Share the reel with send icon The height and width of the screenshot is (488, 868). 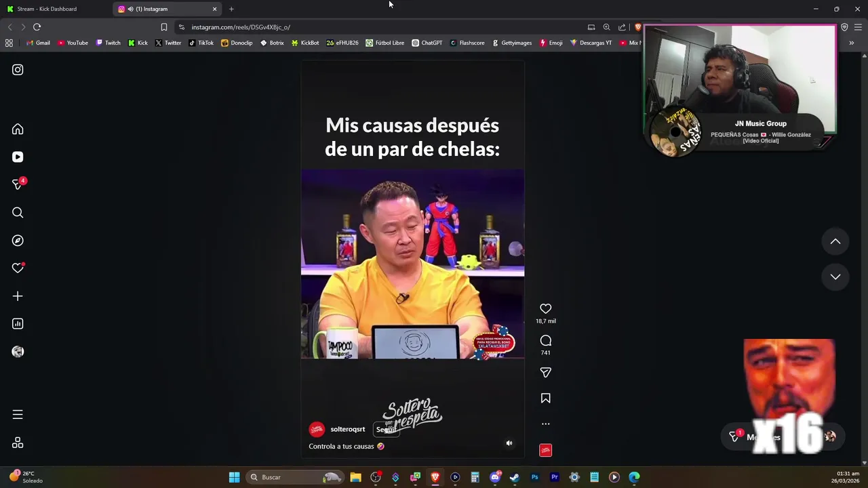click(x=545, y=373)
